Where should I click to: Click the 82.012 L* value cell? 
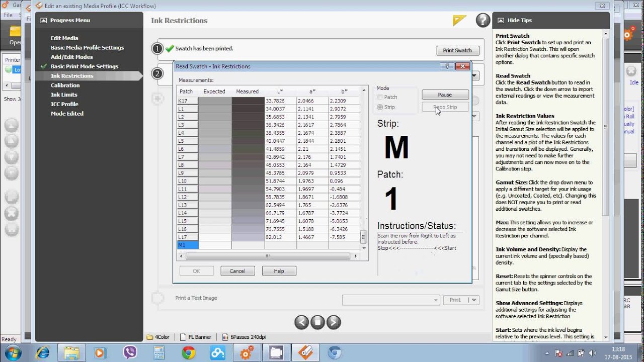[x=280, y=237]
